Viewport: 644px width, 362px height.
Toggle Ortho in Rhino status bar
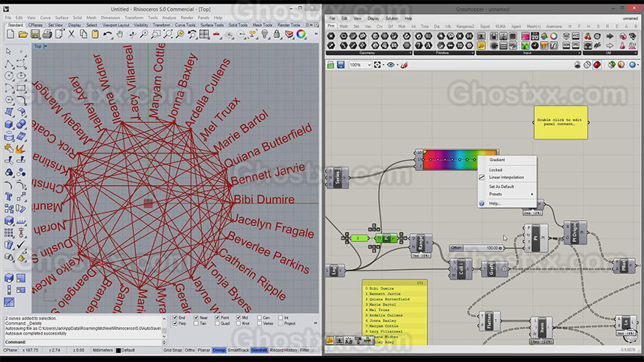190,350
